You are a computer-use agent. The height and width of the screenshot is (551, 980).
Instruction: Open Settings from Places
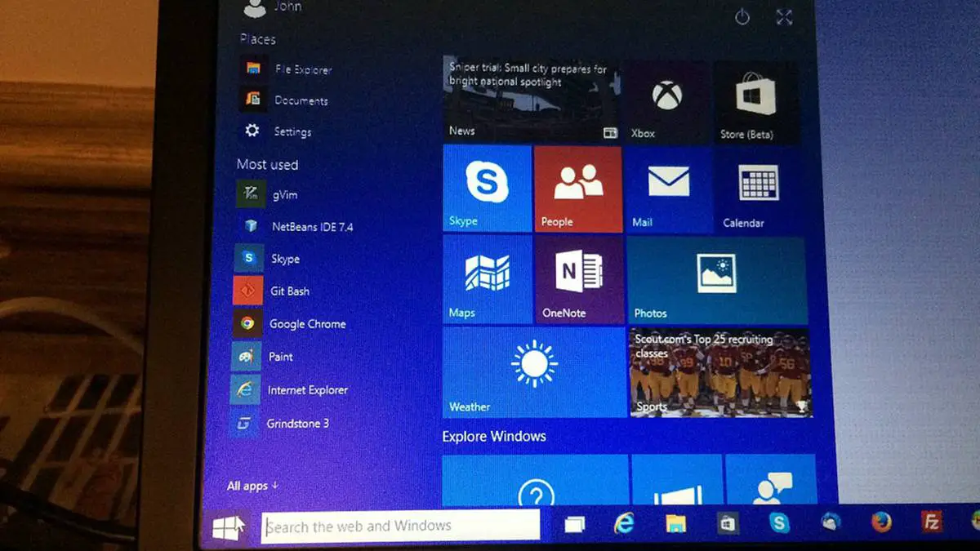point(278,131)
